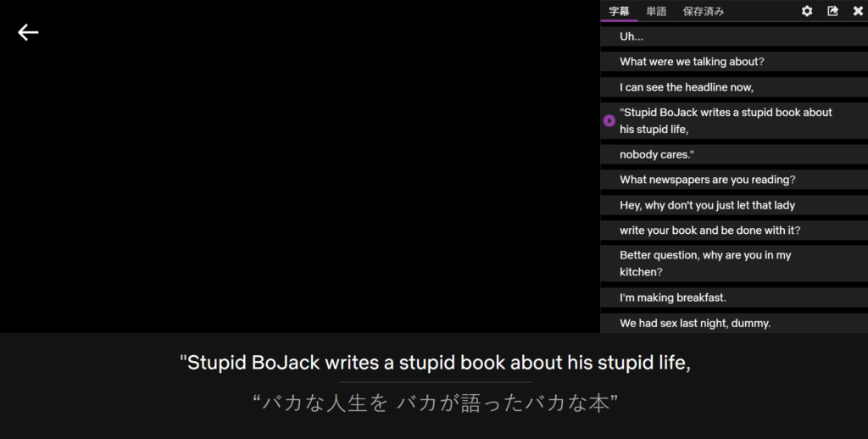The width and height of the screenshot is (868, 439).
Task: Open subtitle panel settings gear
Action: [x=807, y=11]
